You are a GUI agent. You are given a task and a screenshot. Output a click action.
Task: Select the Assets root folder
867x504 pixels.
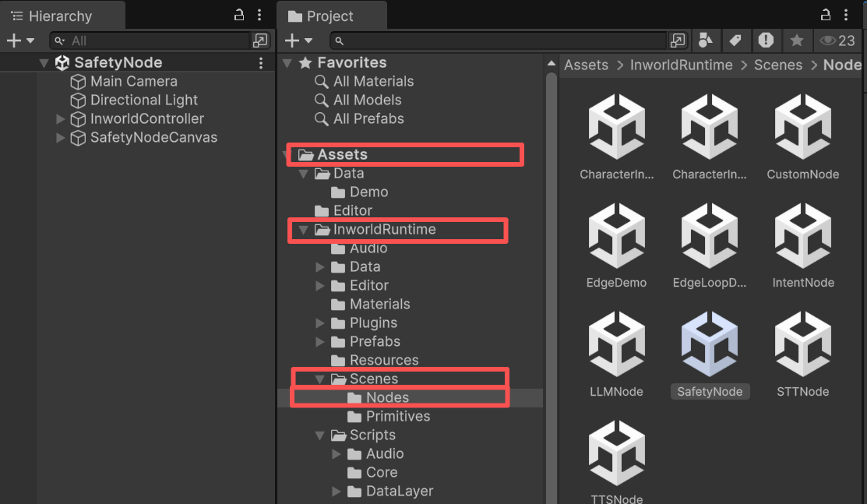(x=342, y=154)
